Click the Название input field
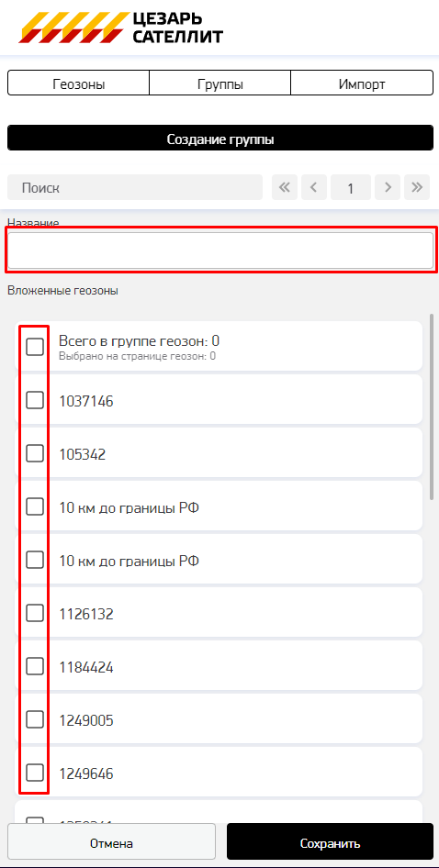The width and height of the screenshot is (439, 868). [x=220, y=250]
